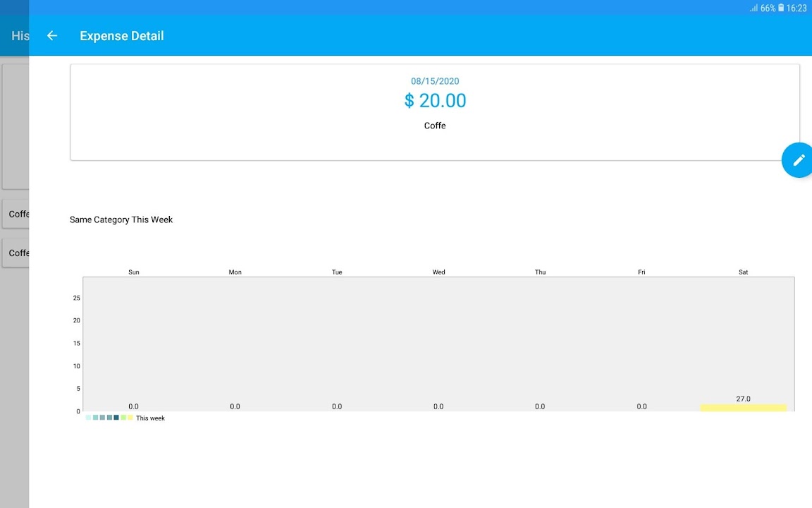812x508 pixels.
Task: Click the Expense Detail title
Action: click(x=122, y=36)
